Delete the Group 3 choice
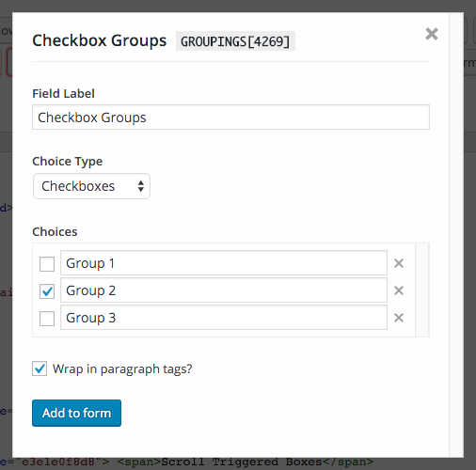This screenshot has width=476, height=470. coord(399,318)
